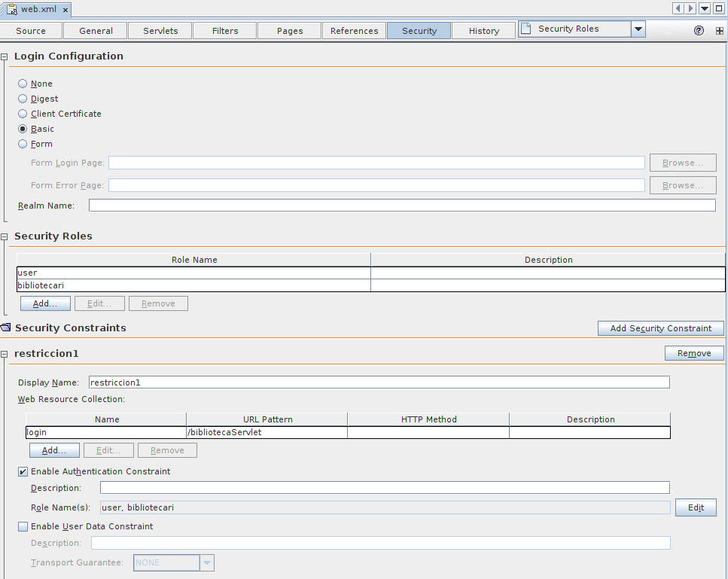Switch to the Source tab
Image resolution: width=728 pixels, height=579 pixels.
pyautogui.click(x=31, y=31)
